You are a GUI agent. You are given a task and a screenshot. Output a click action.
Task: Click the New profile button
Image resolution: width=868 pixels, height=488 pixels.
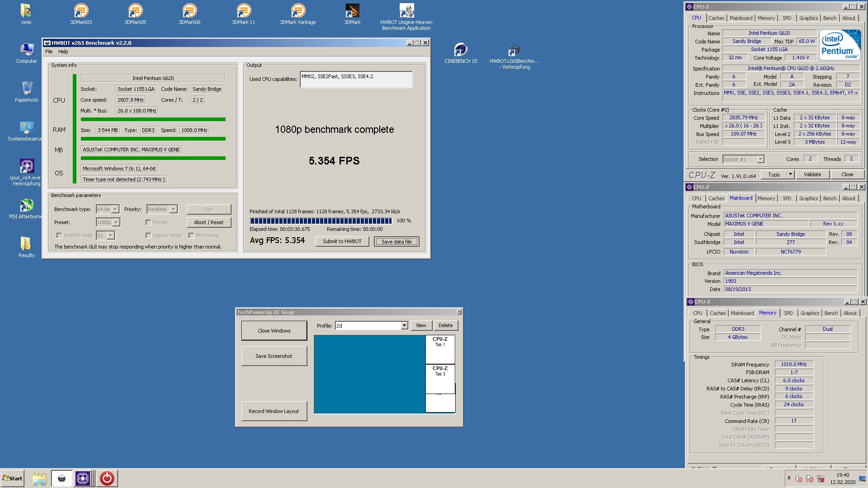(x=421, y=325)
